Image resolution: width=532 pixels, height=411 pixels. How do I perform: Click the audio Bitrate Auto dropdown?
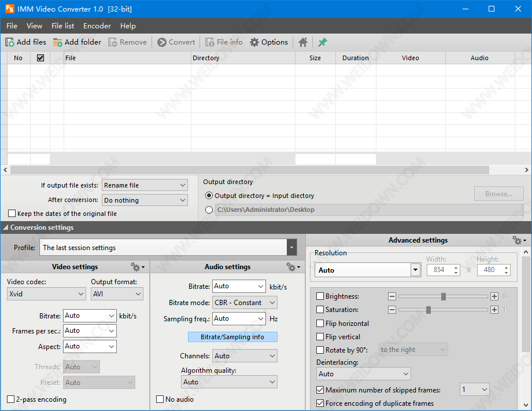pyautogui.click(x=239, y=287)
